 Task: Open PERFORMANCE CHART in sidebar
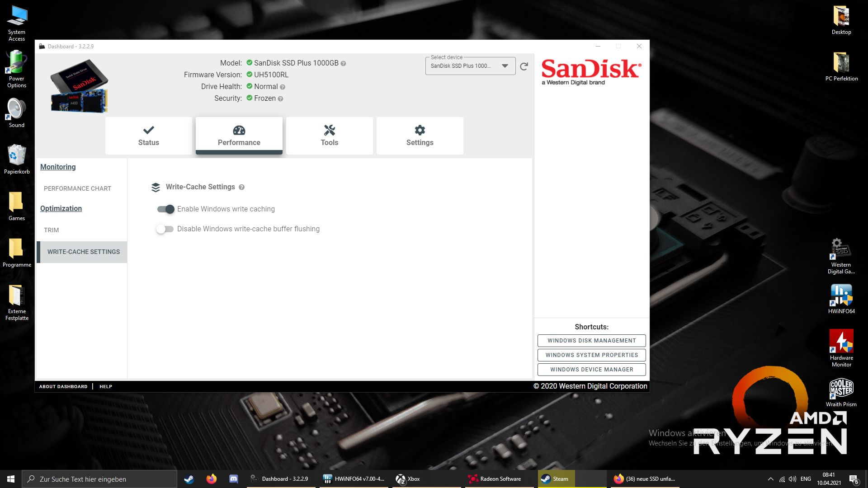(77, 188)
